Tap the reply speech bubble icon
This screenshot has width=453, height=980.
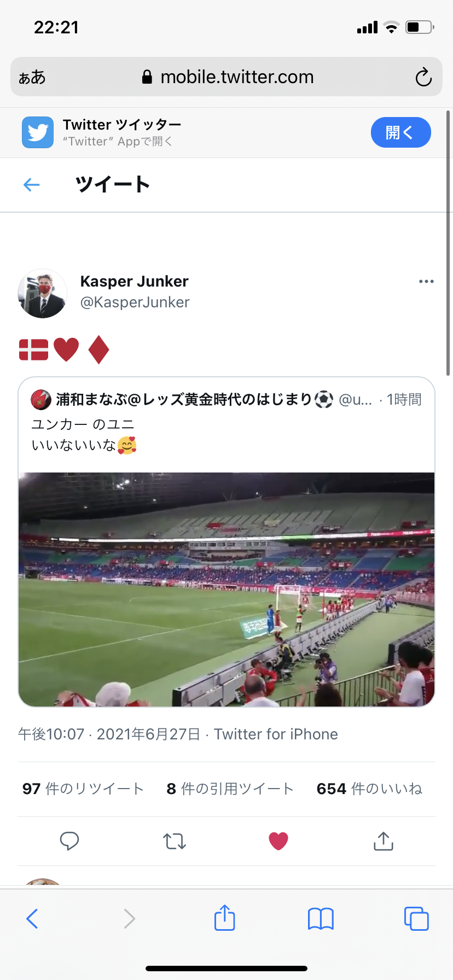[69, 841]
